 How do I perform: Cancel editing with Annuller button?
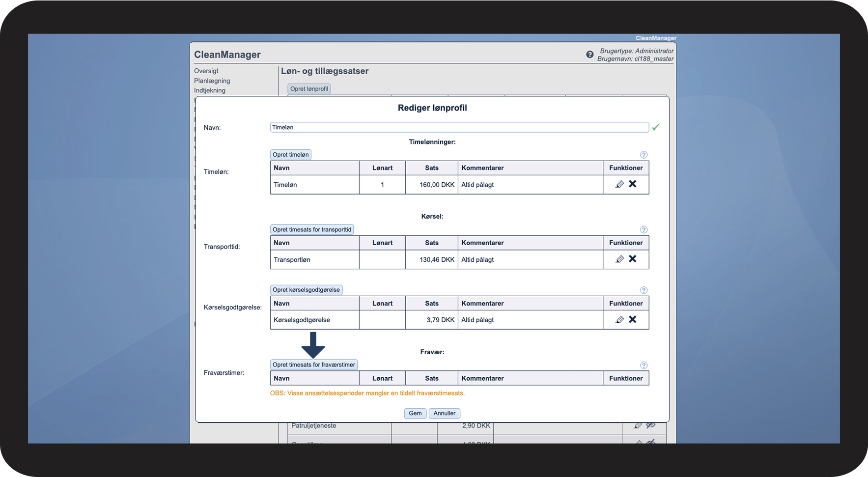(x=444, y=413)
